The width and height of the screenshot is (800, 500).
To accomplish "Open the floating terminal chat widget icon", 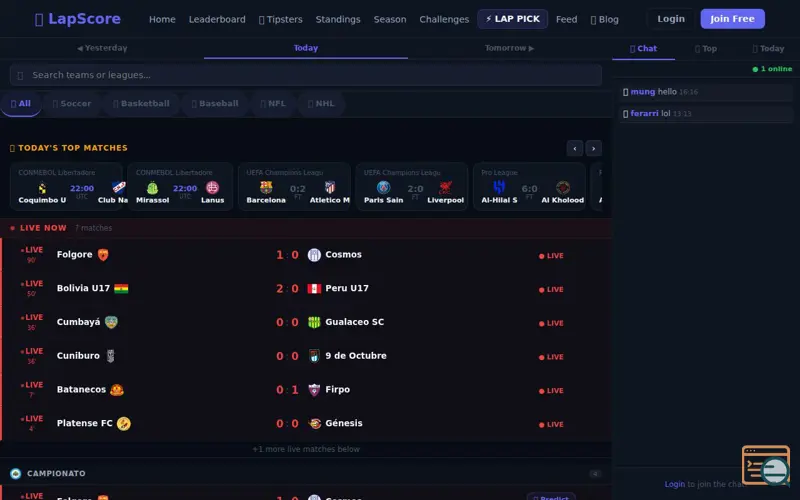I will point(766,465).
